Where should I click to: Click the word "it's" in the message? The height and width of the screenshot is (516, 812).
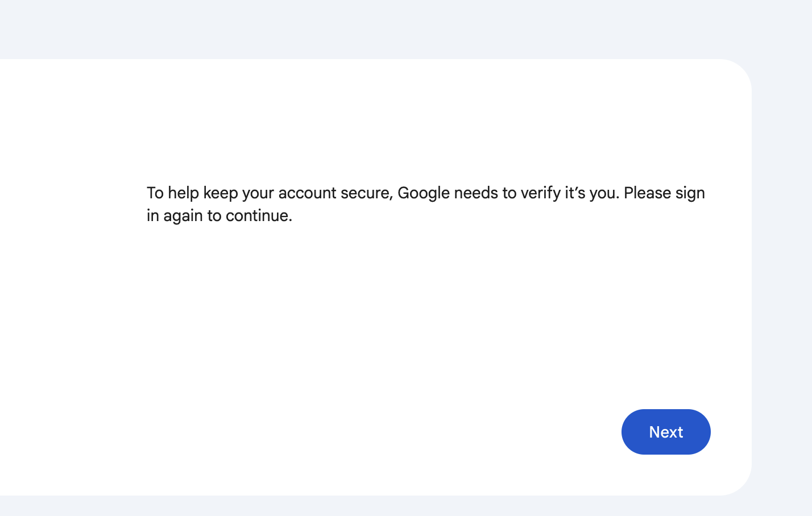[x=575, y=193]
